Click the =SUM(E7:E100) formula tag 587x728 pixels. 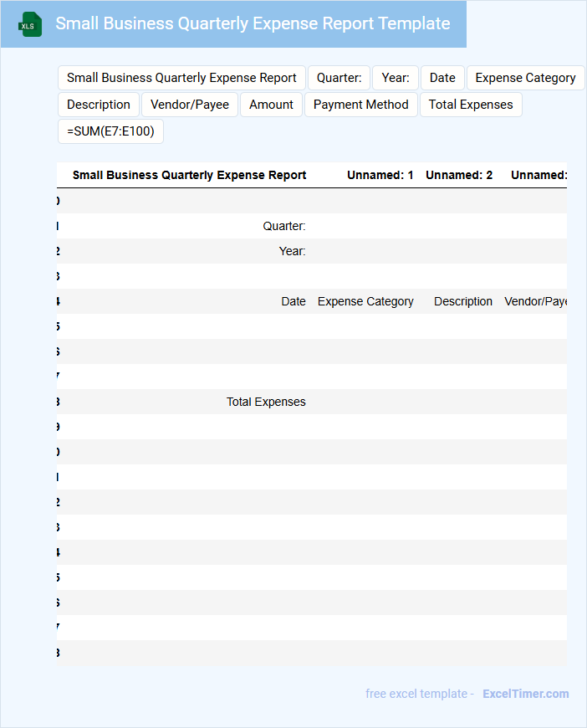click(x=110, y=132)
